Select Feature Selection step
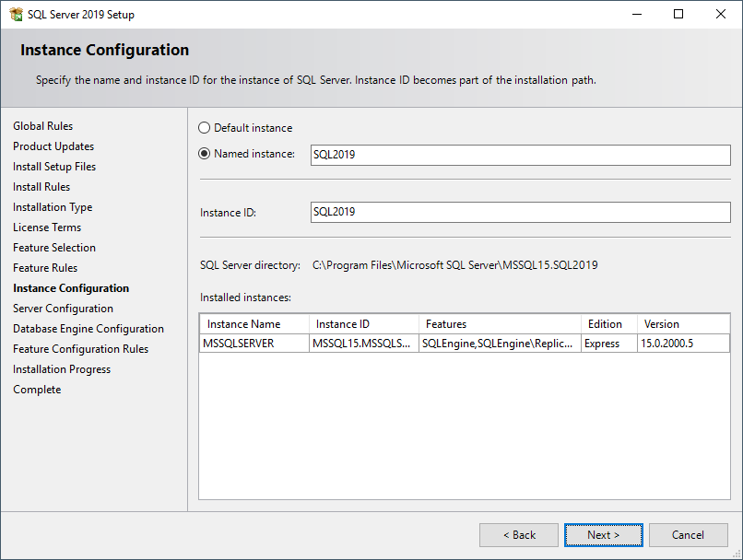 [54, 248]
